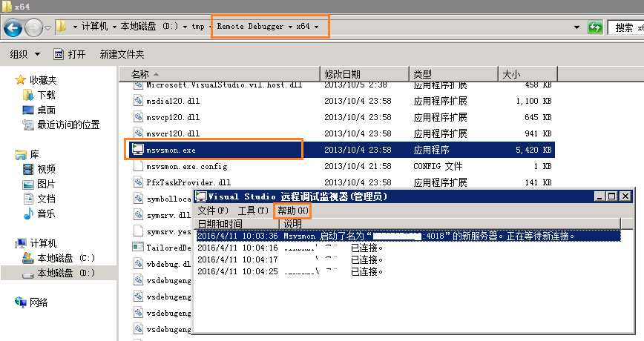Image resolution: width=644 pixels, height=341 pixels.
Task: Select file name PfxTaskProvider.dll
Action: tap(188, 182)
